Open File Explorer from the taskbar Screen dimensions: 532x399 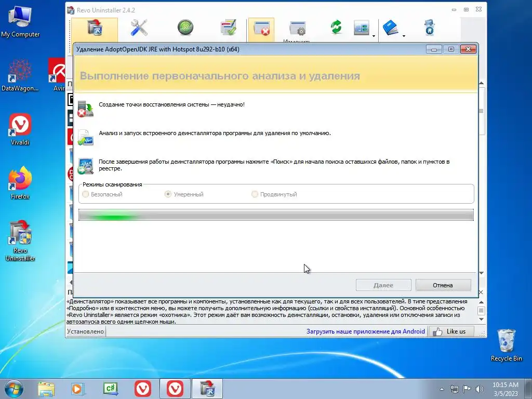(46, 389)
